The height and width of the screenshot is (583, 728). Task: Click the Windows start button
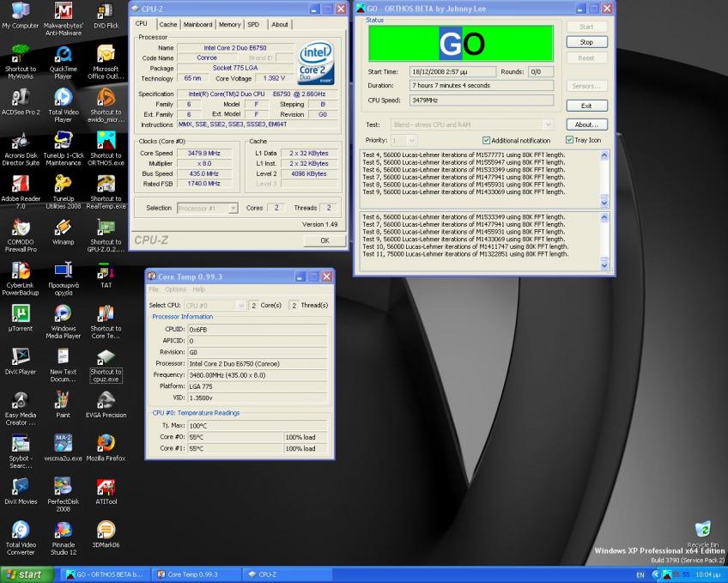tap(27, 574)
